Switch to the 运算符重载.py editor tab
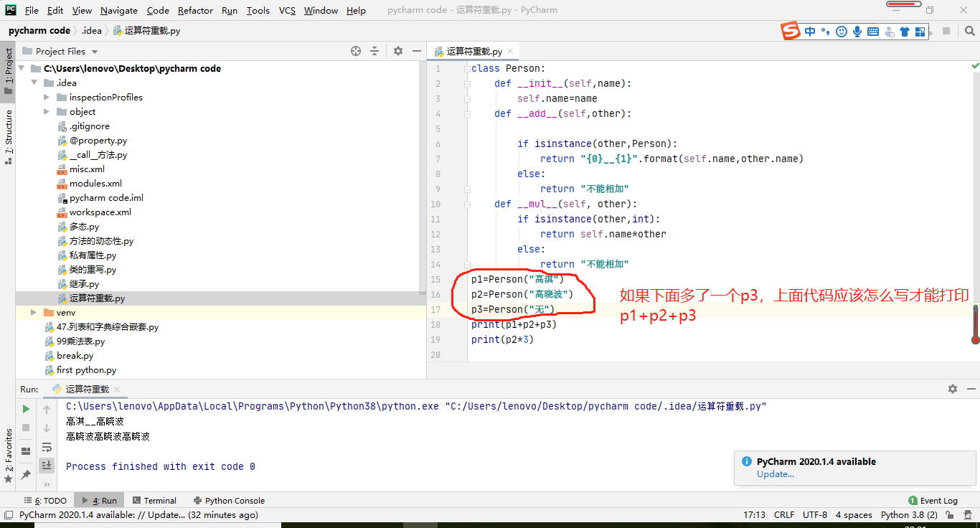Screen dimensions: 980x528 pos(473,51)
